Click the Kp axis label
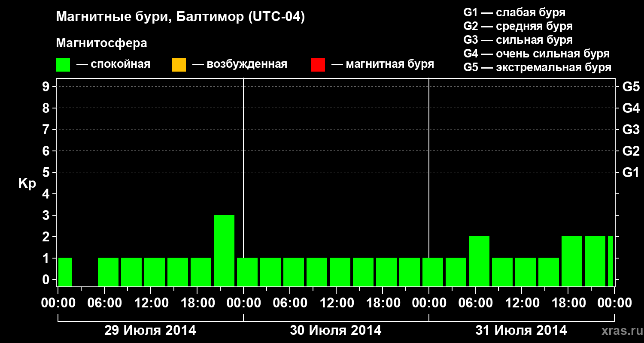The width and height of the screenshot is (644, 343). click(x=27, y=184)
